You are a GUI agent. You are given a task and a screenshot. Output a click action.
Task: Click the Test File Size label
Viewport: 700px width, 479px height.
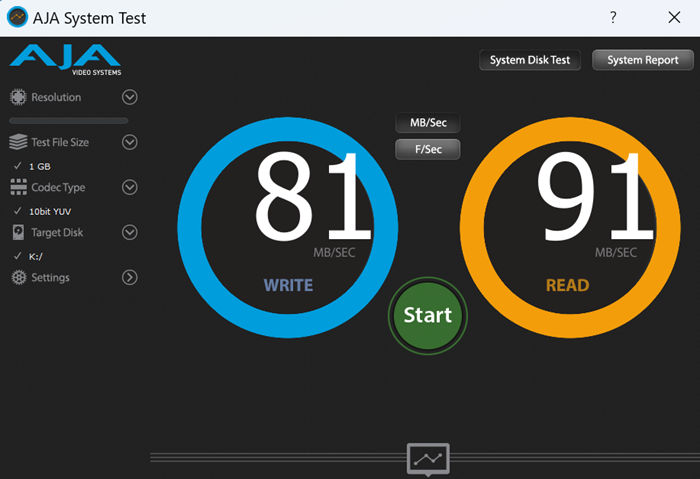click(x=60, y=142)
